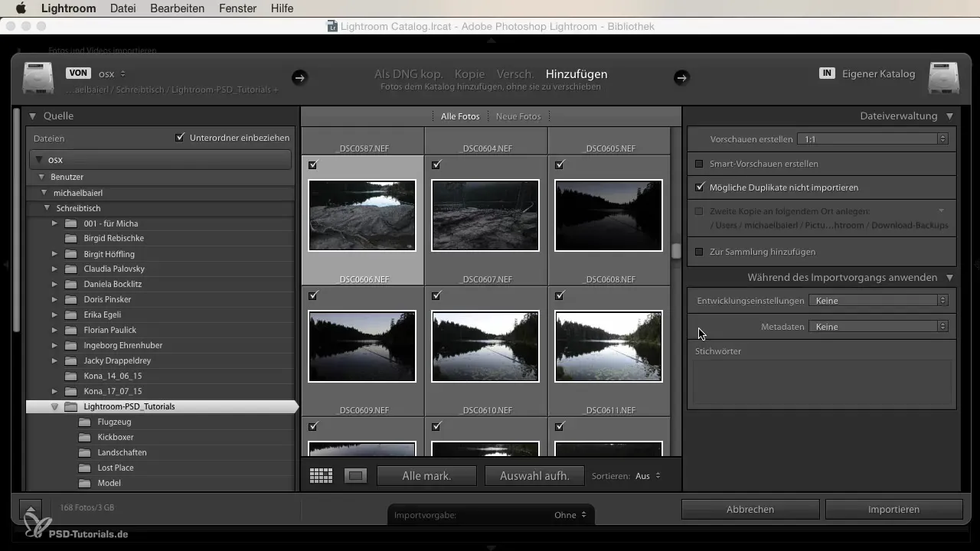This screenshot has height=551, width=980.
Task: Open the Hilfe menu
Action: [282, 8]
